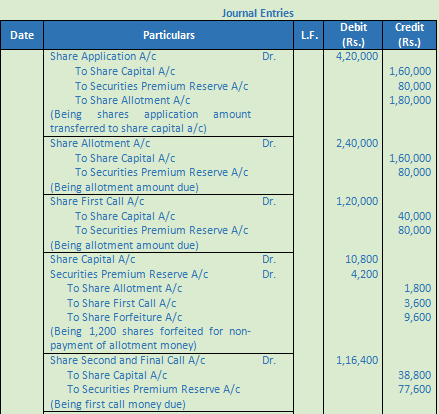Click the Share Second and Final Call A/c entry
This screenshot has height=414, width=439.
click(128, 360)
